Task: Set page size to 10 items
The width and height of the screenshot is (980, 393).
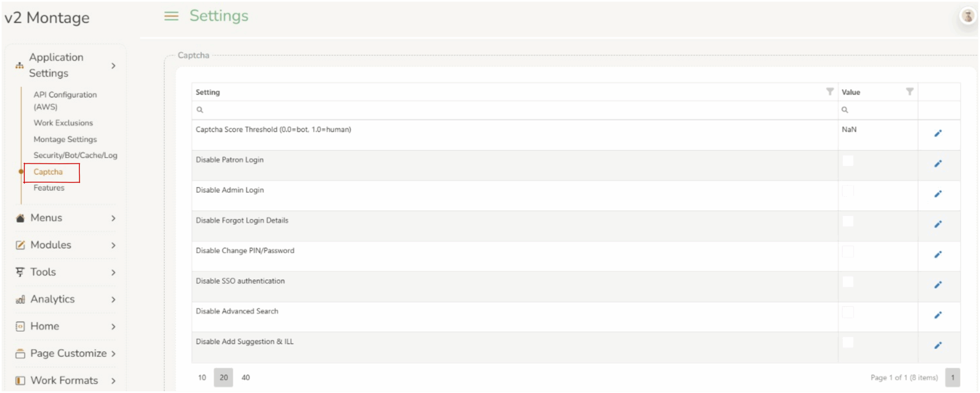Action: 202,377
